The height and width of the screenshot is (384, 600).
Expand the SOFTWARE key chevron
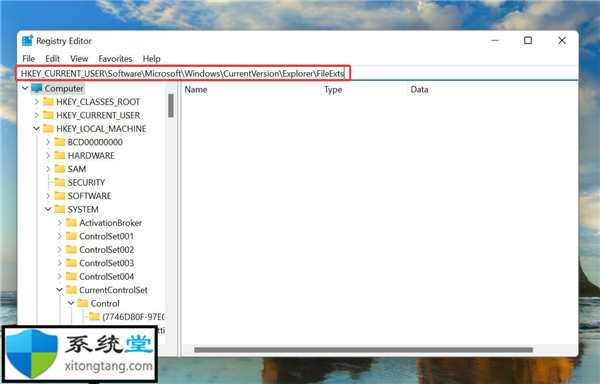[48, 196]
